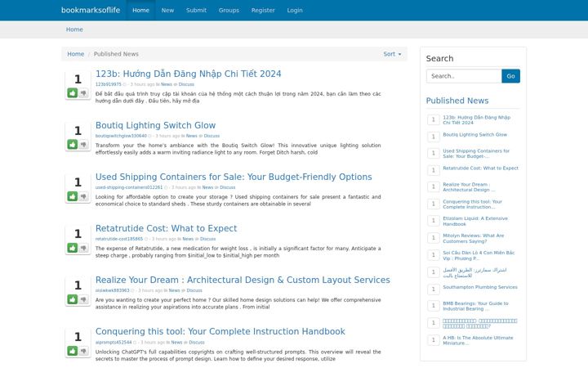Upvote Boutiq Lighting Switch Glow post
Image resolution: width=588 pixels, height=368 pixels.
click(x=73, y=144)
